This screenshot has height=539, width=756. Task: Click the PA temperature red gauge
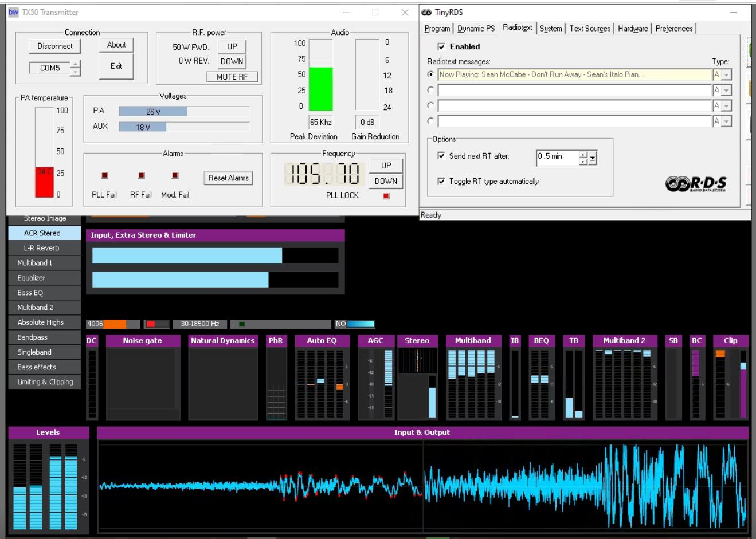click(x=44, y=152)
